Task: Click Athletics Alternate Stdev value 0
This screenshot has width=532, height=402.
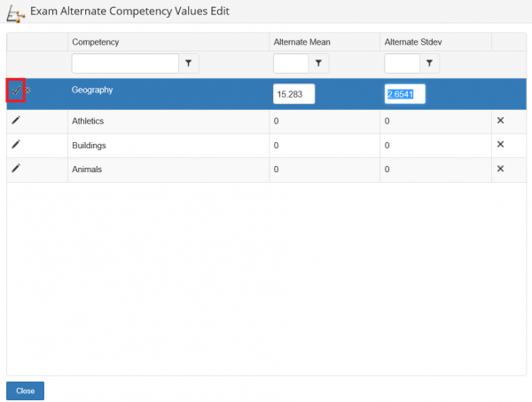Action: [387, 121]
